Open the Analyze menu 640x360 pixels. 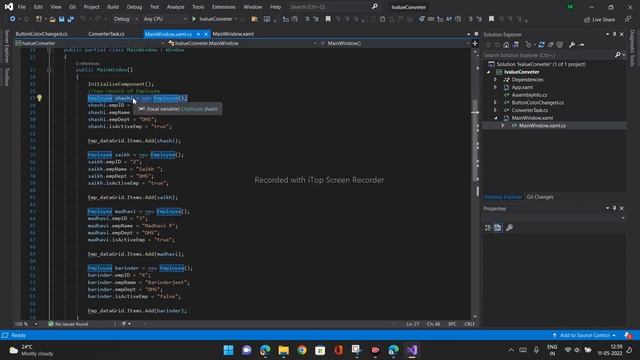pos(176,7)
